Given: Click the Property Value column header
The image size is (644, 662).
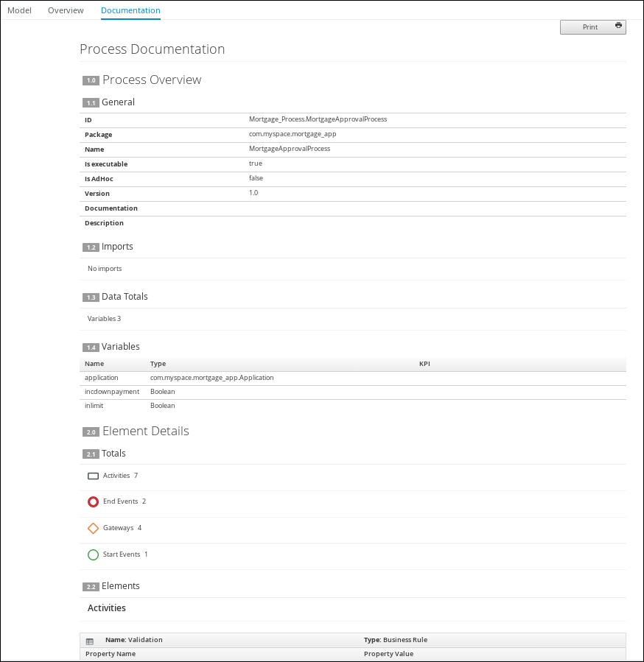Looking at the screenshot, I should (388, 654).
